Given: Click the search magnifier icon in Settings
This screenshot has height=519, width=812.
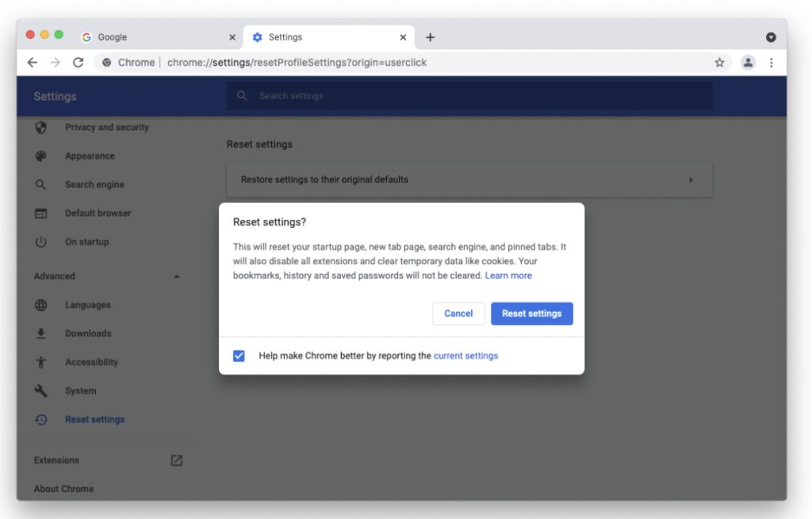Looking at the screenshot, I should click(x=242, y=96).
